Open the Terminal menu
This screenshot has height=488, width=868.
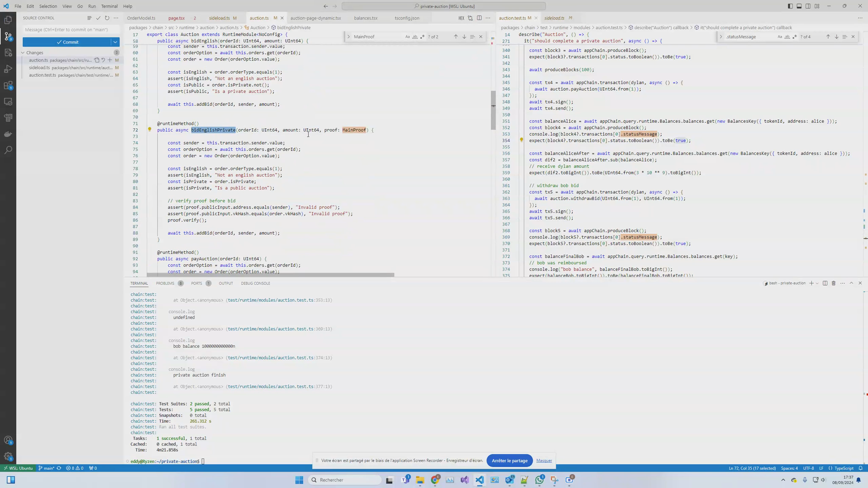109,6
